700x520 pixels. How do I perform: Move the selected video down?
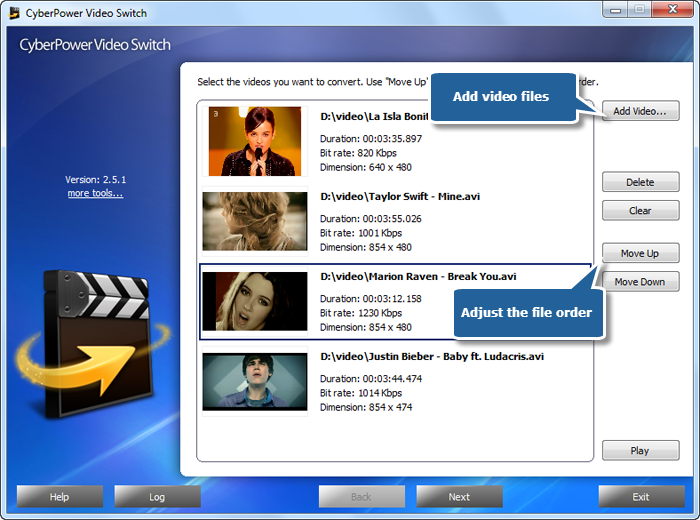point(641,282)
